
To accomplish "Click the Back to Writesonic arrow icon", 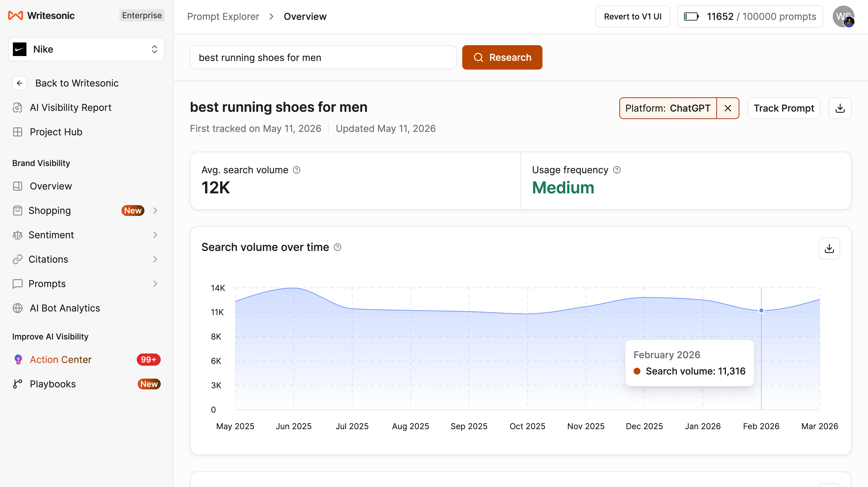I will (x=19, y=83).
